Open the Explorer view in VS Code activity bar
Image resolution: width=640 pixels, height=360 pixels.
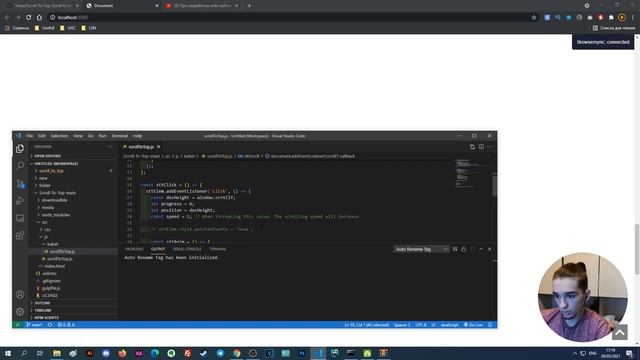20,149
